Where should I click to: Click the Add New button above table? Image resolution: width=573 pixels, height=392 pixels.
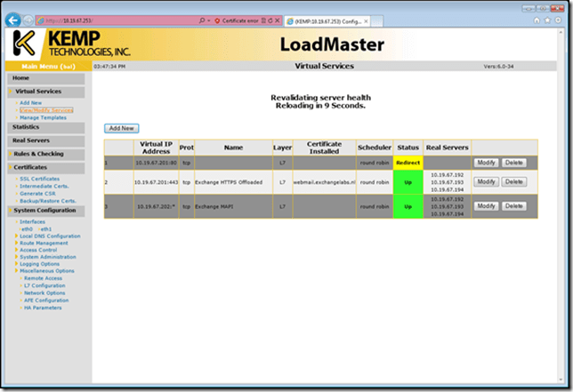(x=121, y=129)
